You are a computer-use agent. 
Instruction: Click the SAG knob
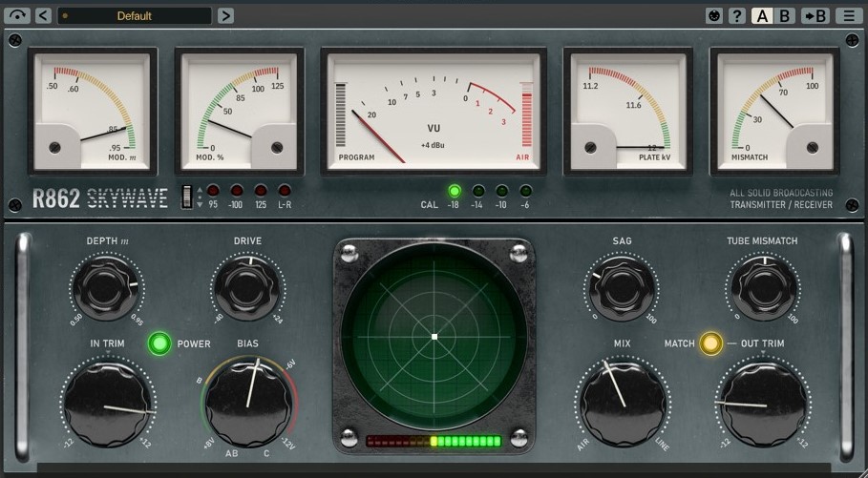622,288
